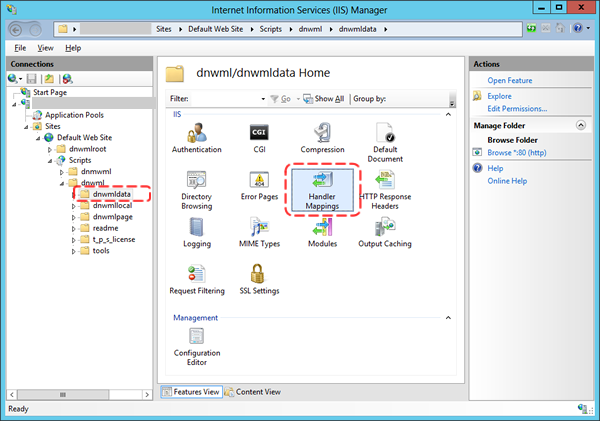The width and height of the screenshot is (600, 421).
Task: Click the Go filter button
Action: [x=281, y=99]
